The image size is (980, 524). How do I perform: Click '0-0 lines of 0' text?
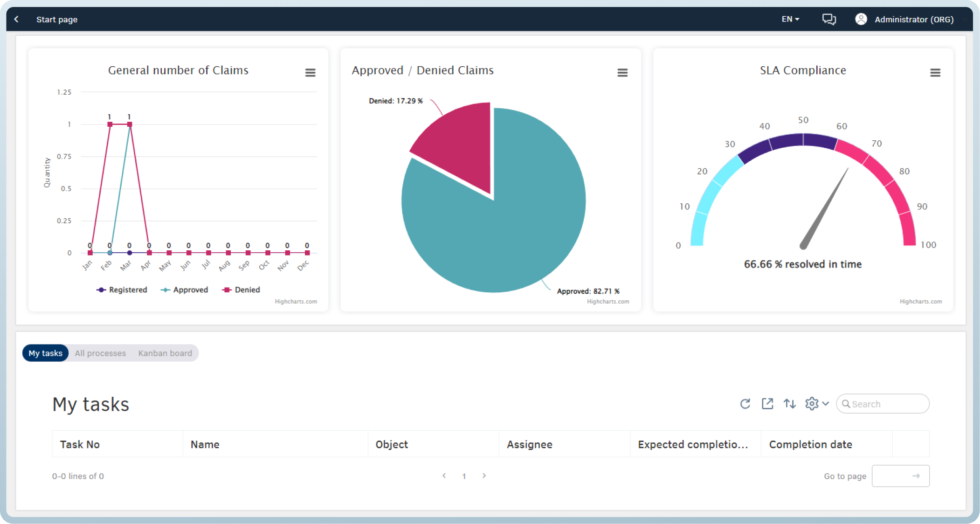tap(78, 476)
